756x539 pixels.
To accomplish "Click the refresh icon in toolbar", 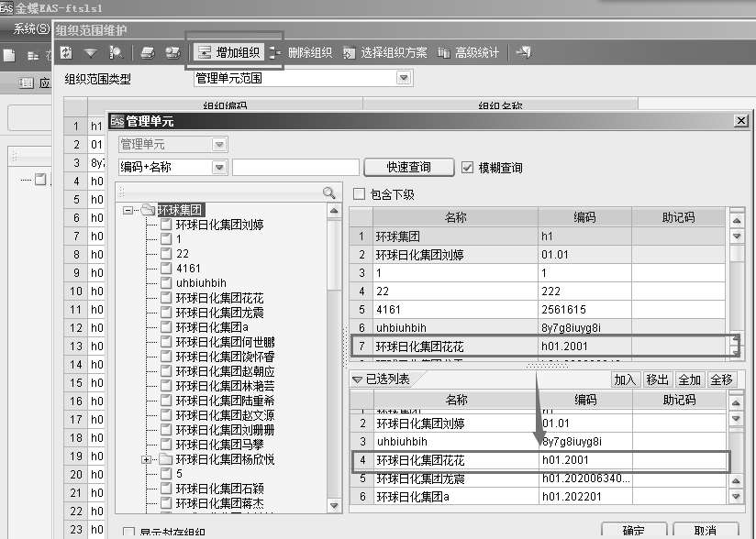I will 67,52.
